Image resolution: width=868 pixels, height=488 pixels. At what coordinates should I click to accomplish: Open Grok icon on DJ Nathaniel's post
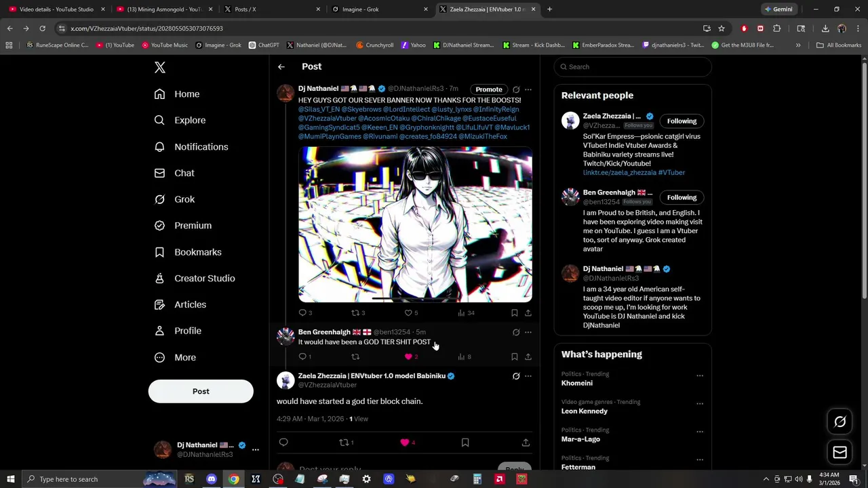pos(516,89)
